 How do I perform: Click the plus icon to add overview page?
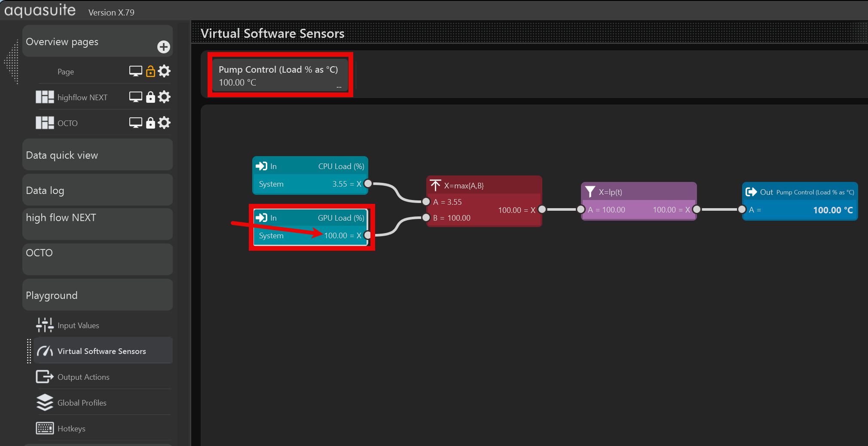163,47
